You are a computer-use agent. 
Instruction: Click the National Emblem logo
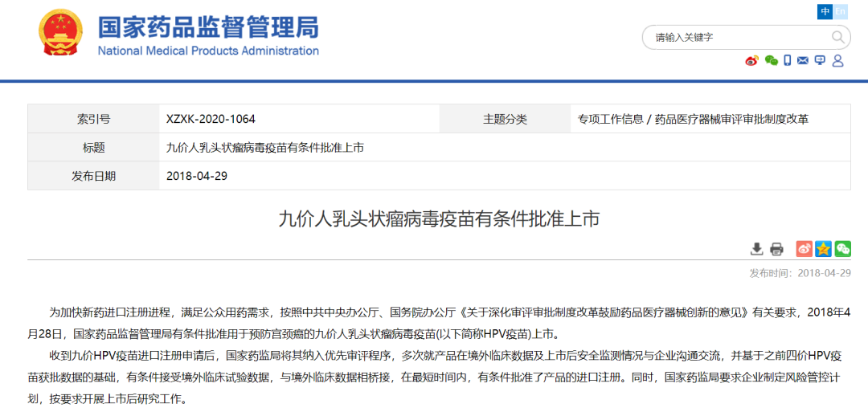point(61,33)
